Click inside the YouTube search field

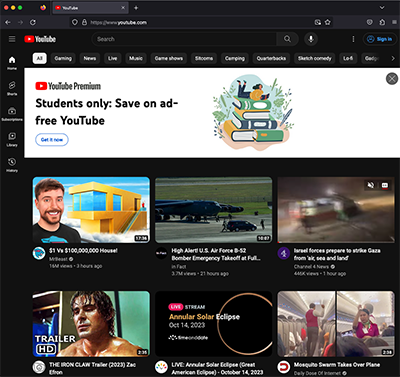click(x=184, y=39)
